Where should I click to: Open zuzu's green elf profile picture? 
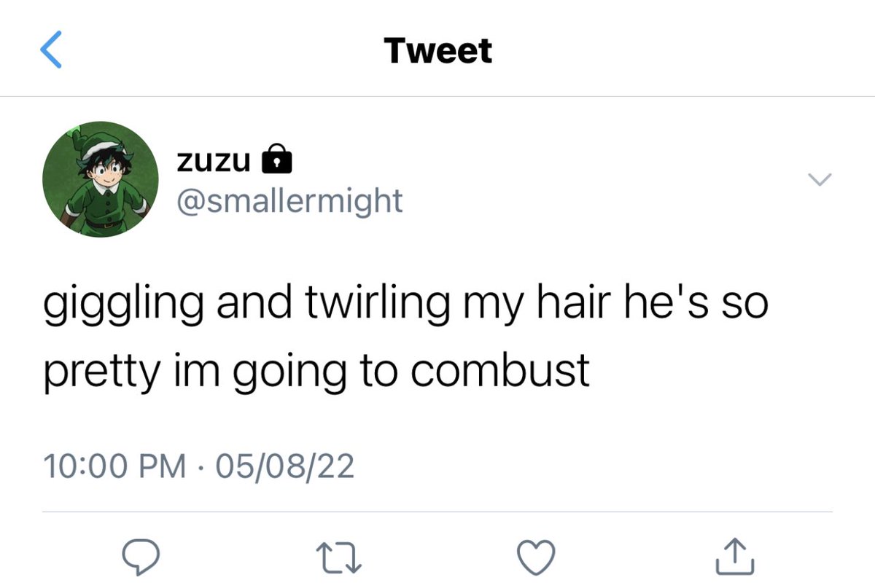(101, 179)
